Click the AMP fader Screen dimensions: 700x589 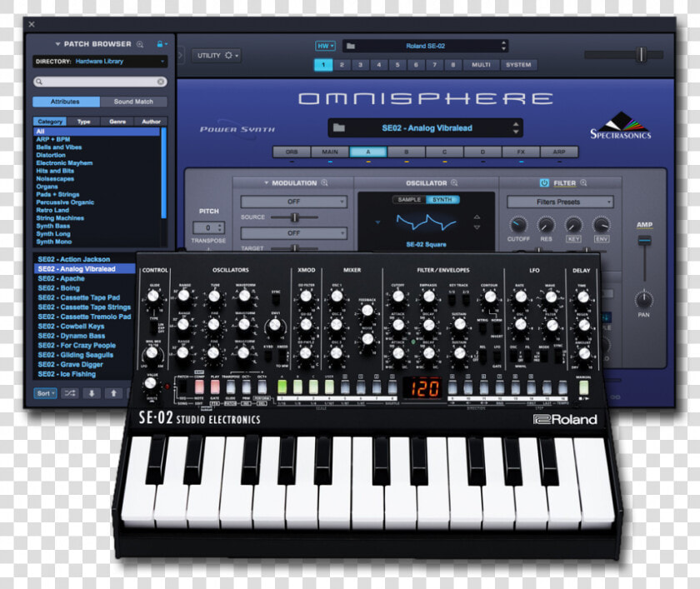point(644,259)
